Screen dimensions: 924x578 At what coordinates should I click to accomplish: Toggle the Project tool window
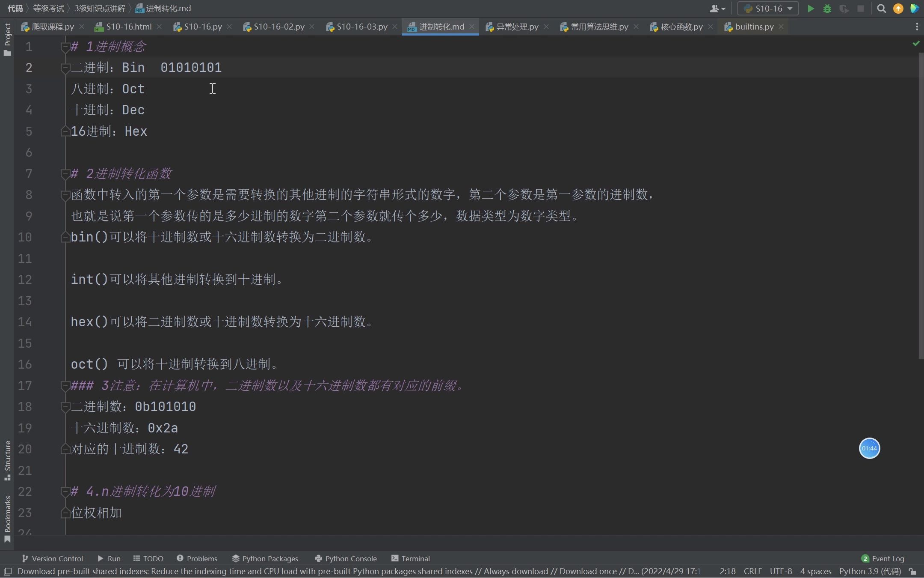tap(7, 39)
